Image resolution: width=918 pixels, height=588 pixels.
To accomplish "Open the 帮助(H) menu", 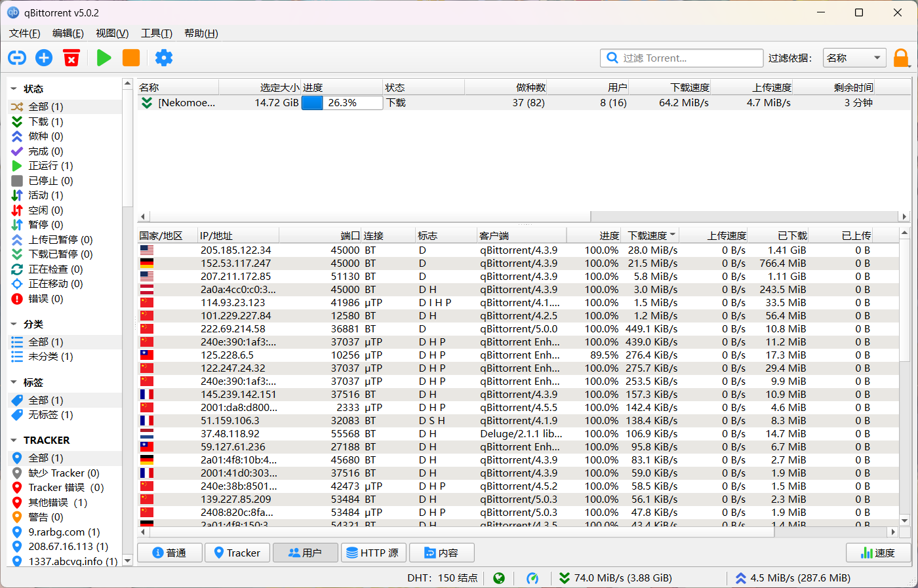I will (201, 33).
